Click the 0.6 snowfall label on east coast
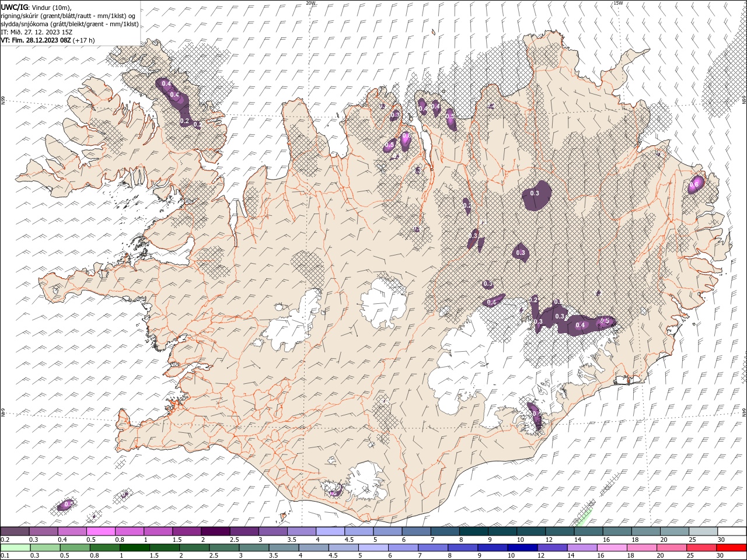The image size is (747, 560). (694, 184)
